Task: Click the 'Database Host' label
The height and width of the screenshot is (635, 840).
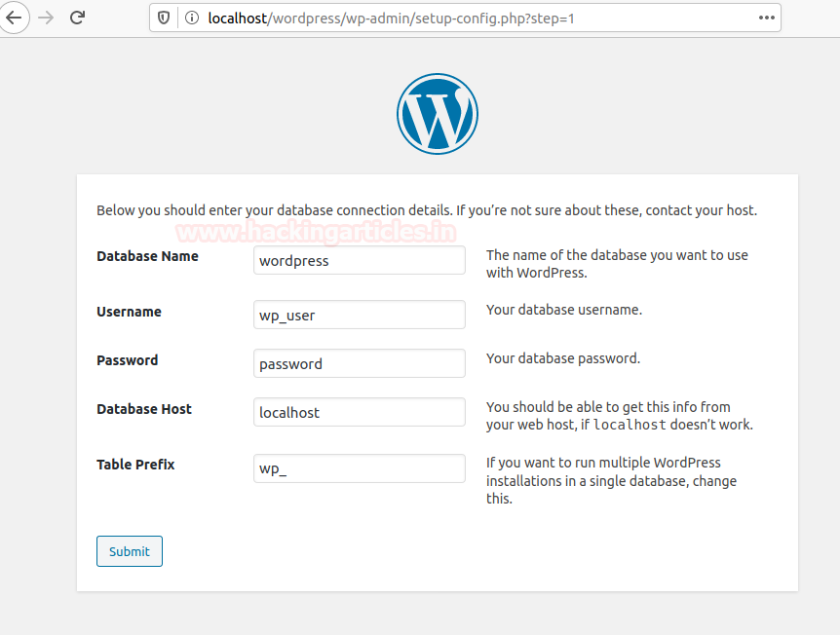Action: [x=144, y=409]
